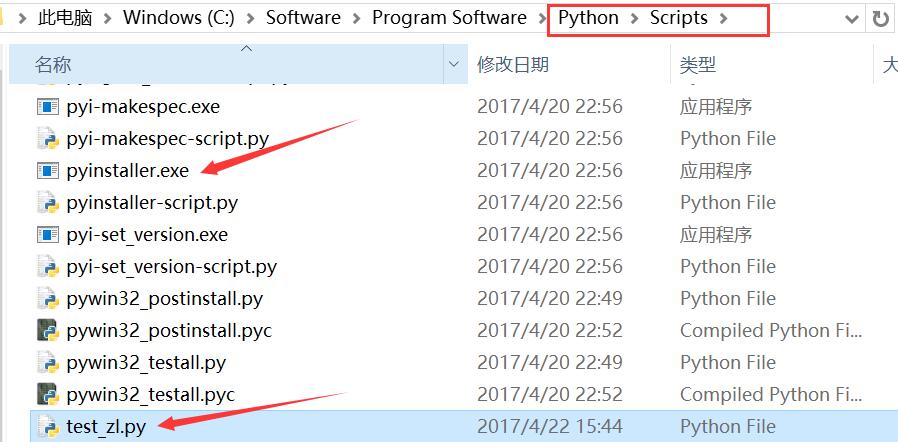Expand the chevron after Python in the path
This screenshot has width=898, height=442.
pyautogui.click(x=634, y=18)
